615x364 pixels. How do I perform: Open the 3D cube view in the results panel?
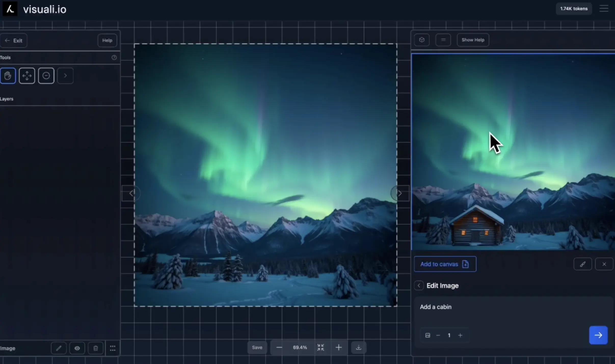coord(422,40)
